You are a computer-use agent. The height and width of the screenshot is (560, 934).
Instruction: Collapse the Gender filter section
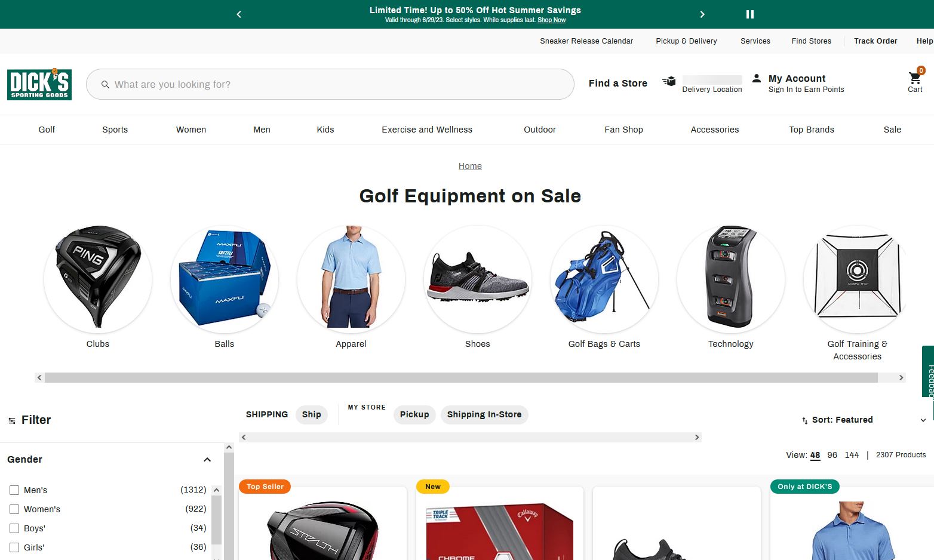pos(207,460)
